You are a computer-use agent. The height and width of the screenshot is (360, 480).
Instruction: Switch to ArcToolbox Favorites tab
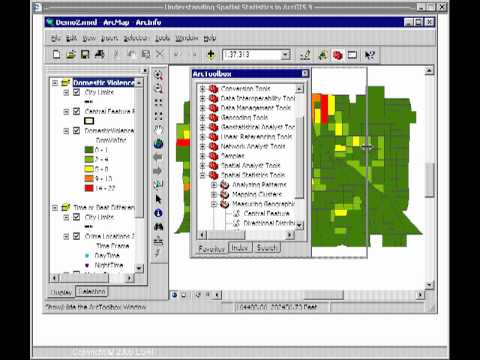click(x=212, y=248)
